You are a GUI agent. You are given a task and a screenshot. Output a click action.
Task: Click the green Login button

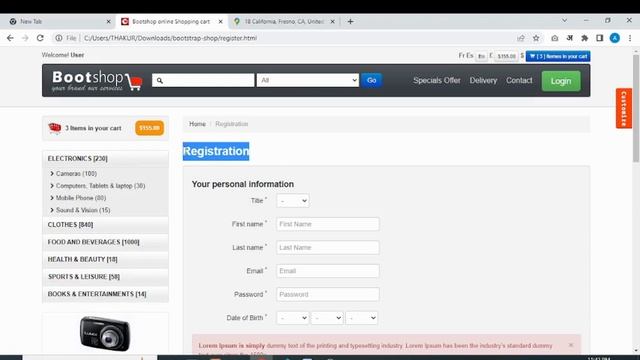561,81
